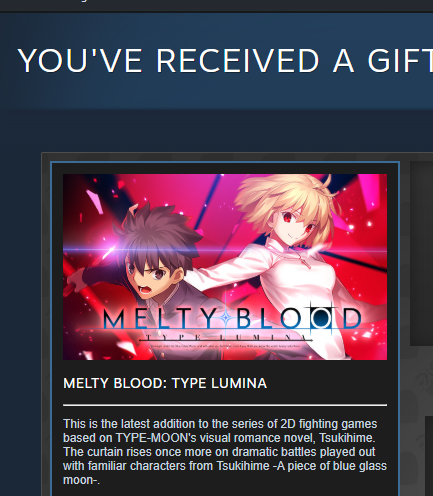Click the white divider line below the title
This screenshot has height=496, width=433.
[x=225, y=405]
